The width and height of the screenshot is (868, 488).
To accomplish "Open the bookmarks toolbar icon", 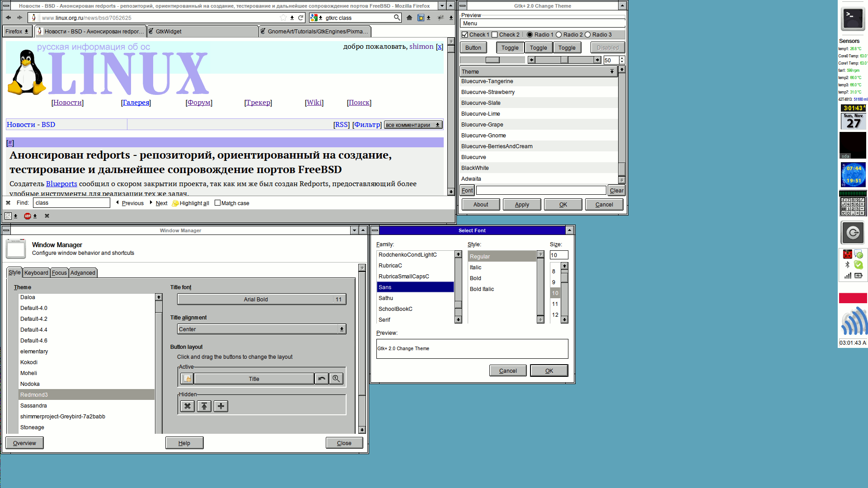I will click(x=421, y=18).
